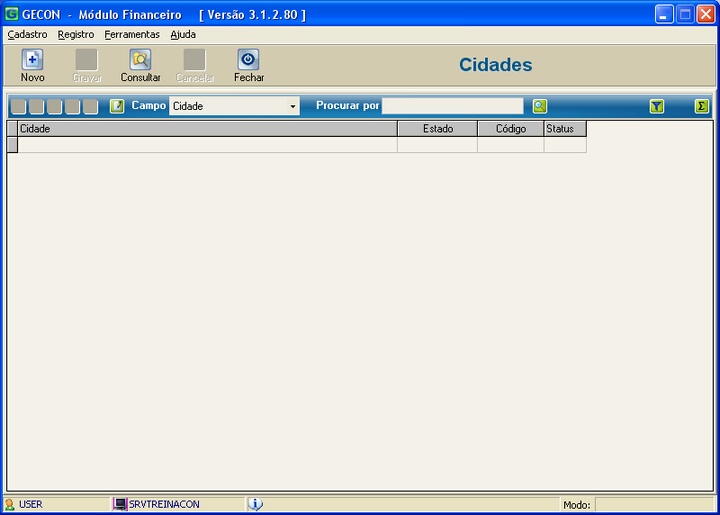Sort by the Estado column header
Screen dimensions: 720x515
438,129
